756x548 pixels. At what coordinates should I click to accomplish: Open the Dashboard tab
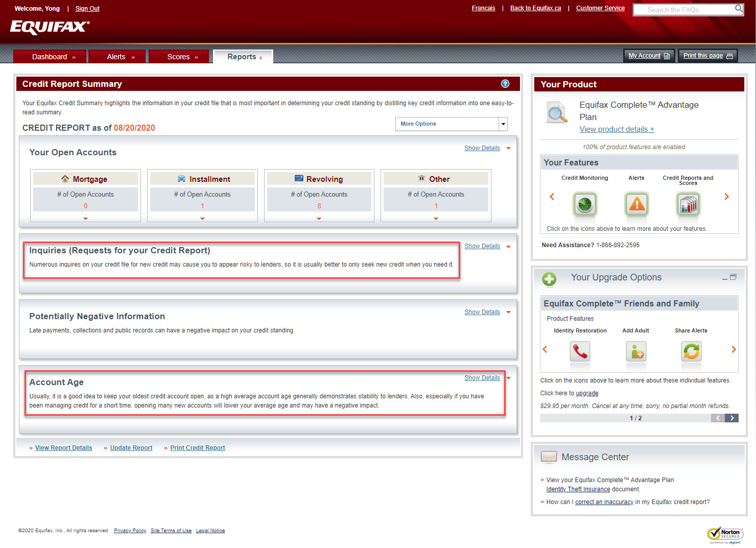pos(50,57)
